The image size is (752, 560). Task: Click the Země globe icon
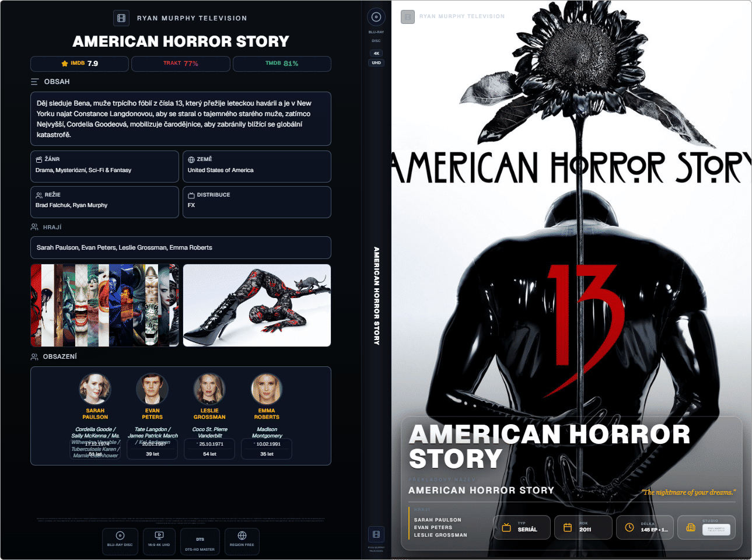pyautogui.click(x=191, y=159)
